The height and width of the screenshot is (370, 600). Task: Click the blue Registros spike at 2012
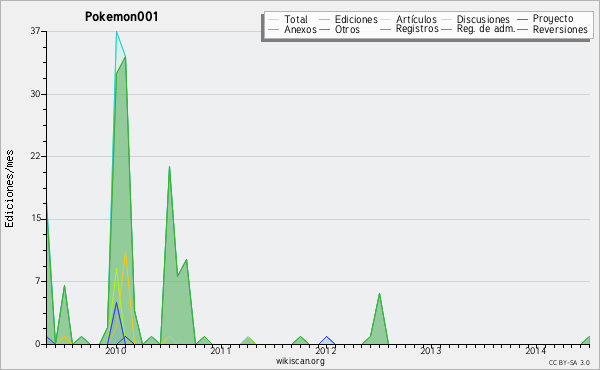click(x=326, y=337)
